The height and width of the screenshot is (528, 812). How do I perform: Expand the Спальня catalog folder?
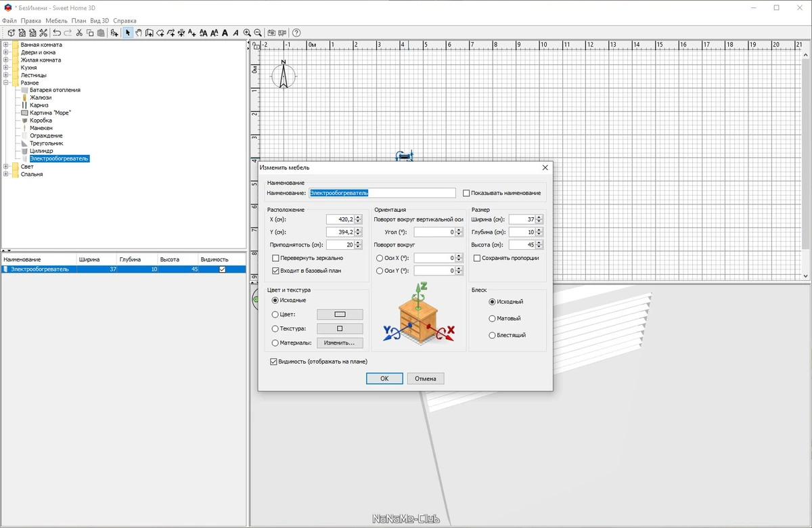tap(6, 174)
